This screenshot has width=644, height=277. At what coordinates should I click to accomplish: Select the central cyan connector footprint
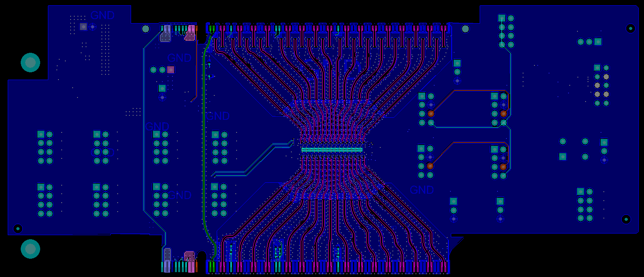(x=332, y=150)
